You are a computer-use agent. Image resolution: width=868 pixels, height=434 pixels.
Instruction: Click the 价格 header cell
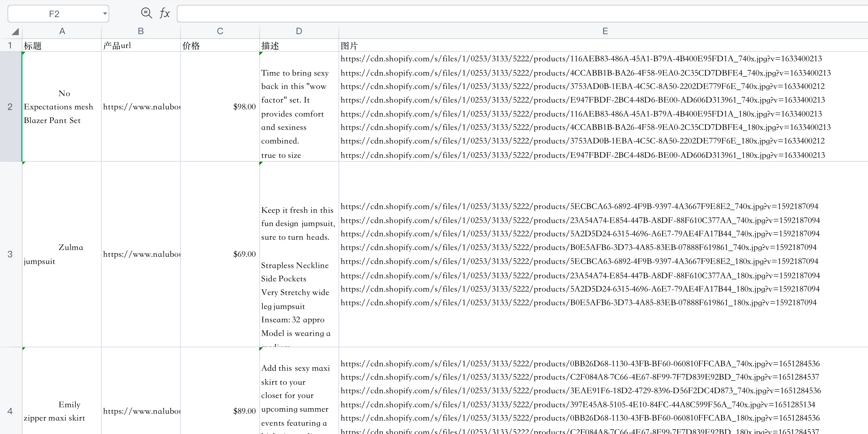coord(220,45)
